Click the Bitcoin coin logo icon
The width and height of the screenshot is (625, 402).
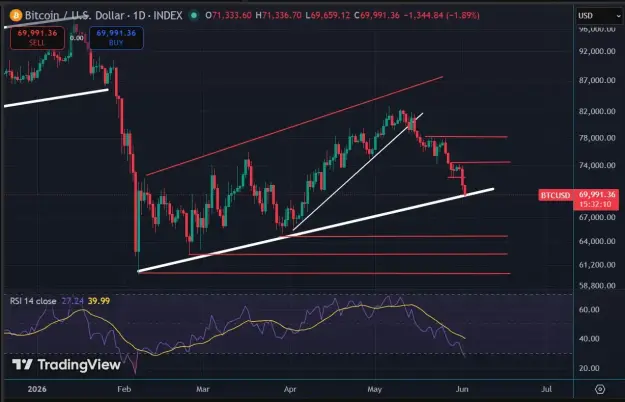pyautogui.click(x=16, y=16)
